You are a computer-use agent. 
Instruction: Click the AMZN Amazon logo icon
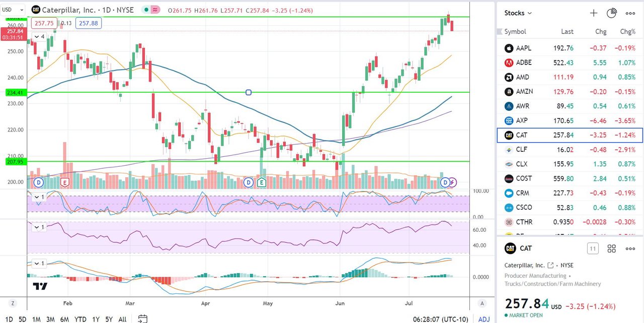click(x=509, y=92)
